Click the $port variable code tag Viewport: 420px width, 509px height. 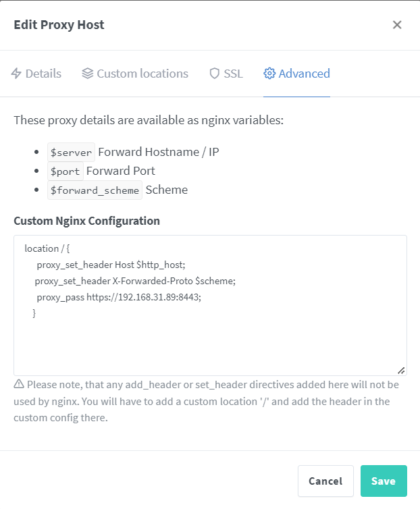click(65, 171)
